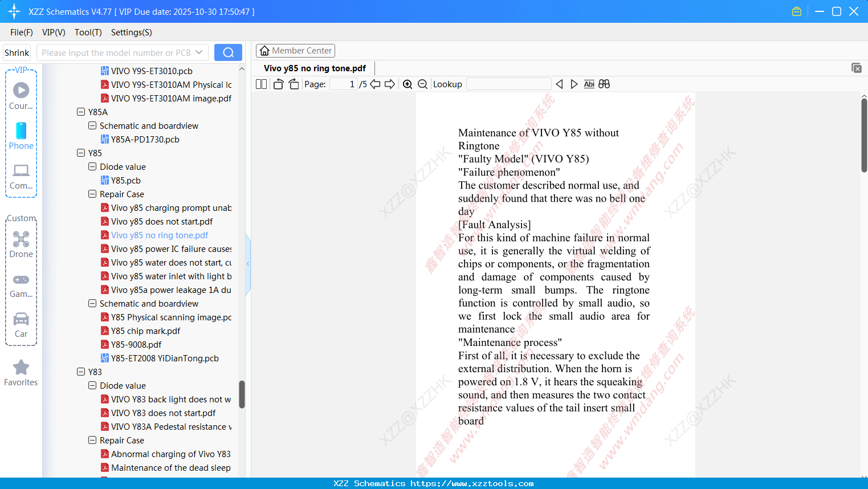868x489 pixels.
Task: Click the Lookup text field
Action: pyautogui.click(x=509, y=84)
